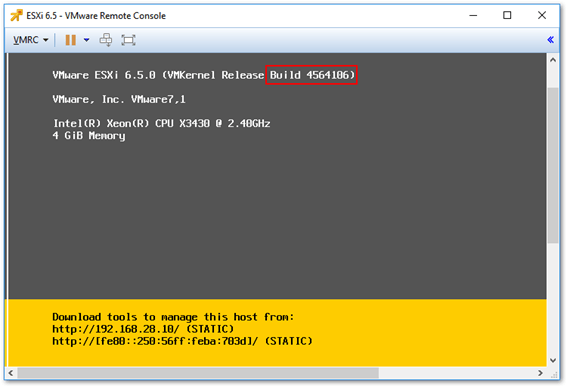
Task: Click the vertical scrollbar thumb
Action: (553, 165)
